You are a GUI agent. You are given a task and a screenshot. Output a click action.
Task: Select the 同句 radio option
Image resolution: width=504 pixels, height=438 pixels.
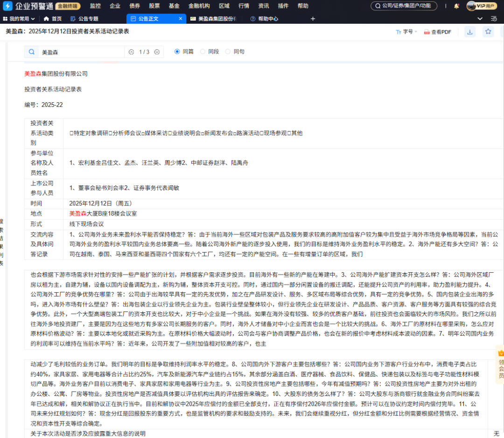tap(228, 52)
